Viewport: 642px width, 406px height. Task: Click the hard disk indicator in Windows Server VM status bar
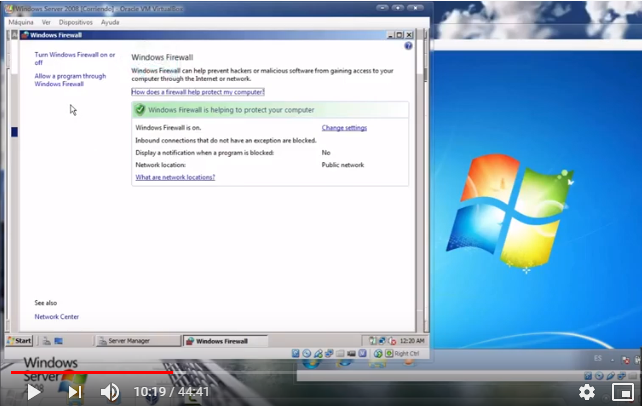[296, 353]
